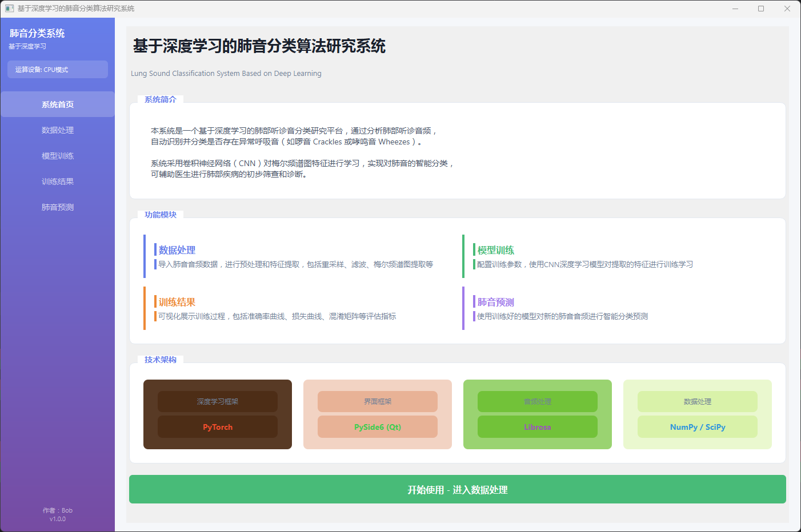This screenshot has height=532, width=801.
Task: Click the purple 肺音预测 module heading
Action: coord(496,302)
